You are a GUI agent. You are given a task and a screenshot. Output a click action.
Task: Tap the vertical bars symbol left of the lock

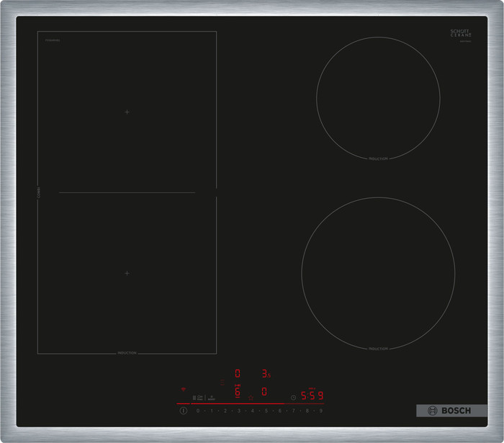pos(194,398)
